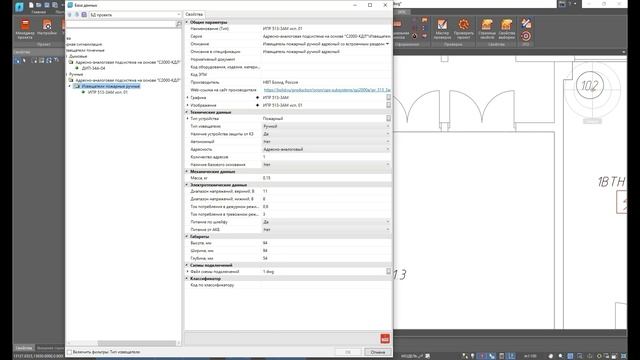Open Свойства выборки ribbon button

pos(507,29)
